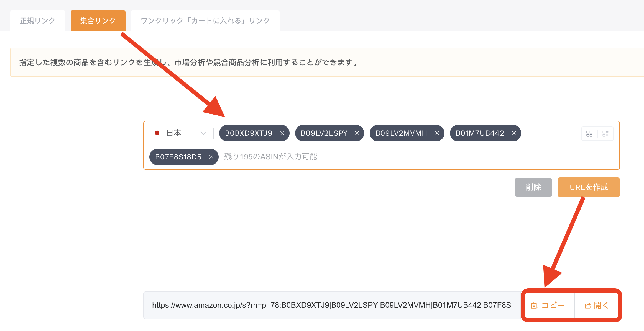The height and width of the screenshot is (331, 644).
Task: Click the コピー button
Action: pos(548,305)
